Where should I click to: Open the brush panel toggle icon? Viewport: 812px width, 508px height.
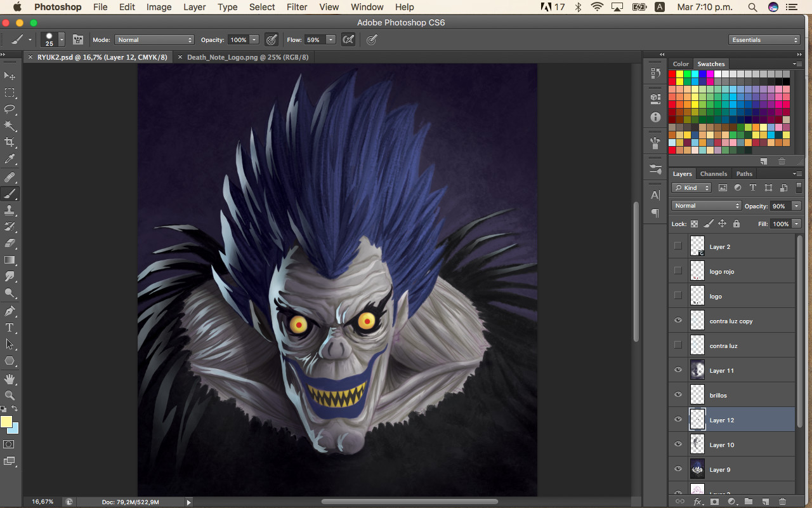tap(78, 39)
